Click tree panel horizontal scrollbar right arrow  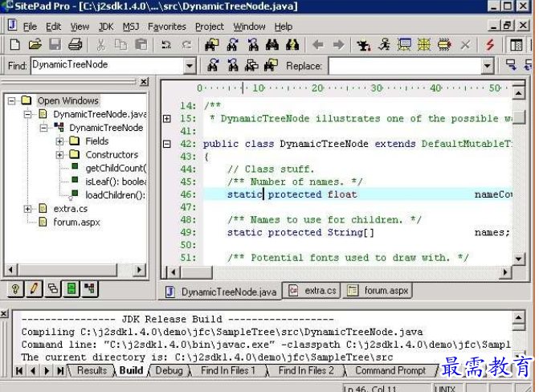pyautogui.click(x=139, y=270)
